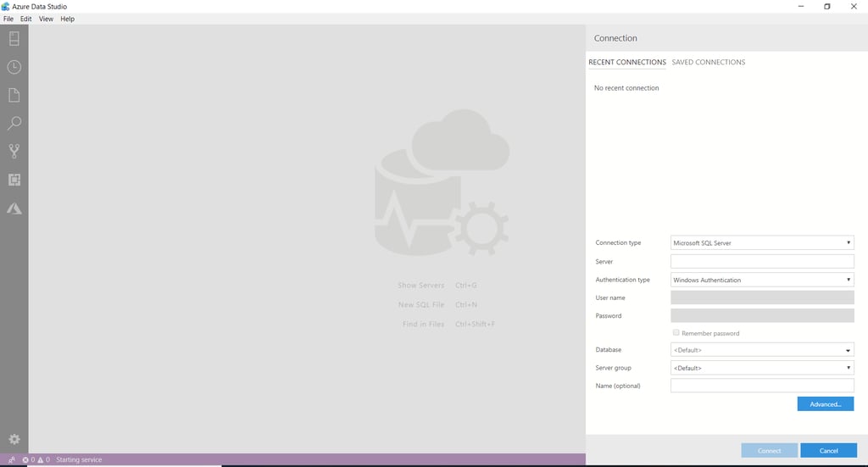Switch to Recent Connections tab
The width and height of the screenshot is (868, 467).
tap(627, 62)
